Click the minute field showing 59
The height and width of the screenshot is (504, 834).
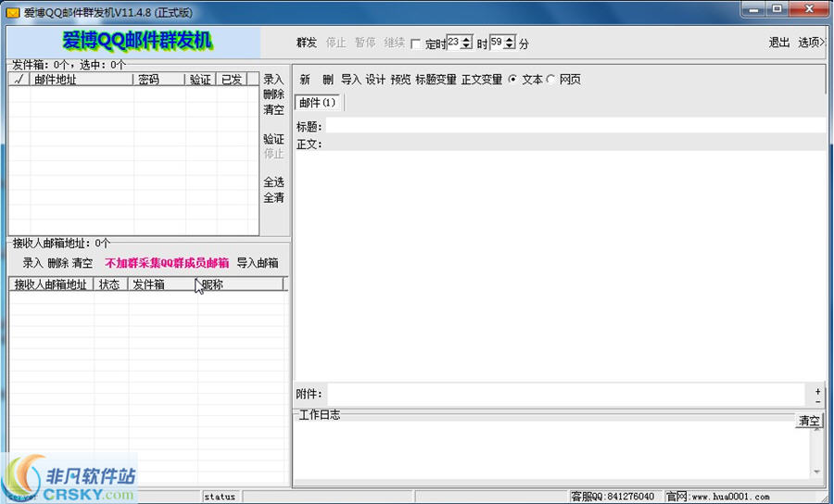(x=497, y=43)
